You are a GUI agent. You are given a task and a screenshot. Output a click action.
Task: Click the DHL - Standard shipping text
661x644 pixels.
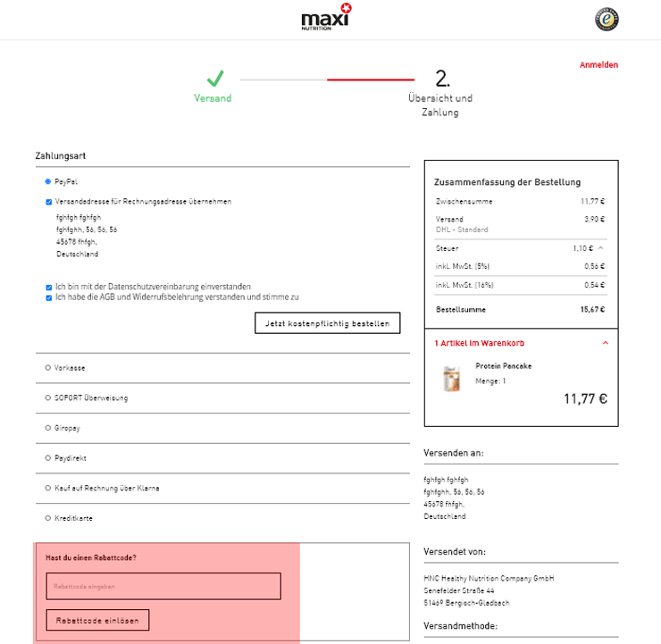[x=462, y=230]
